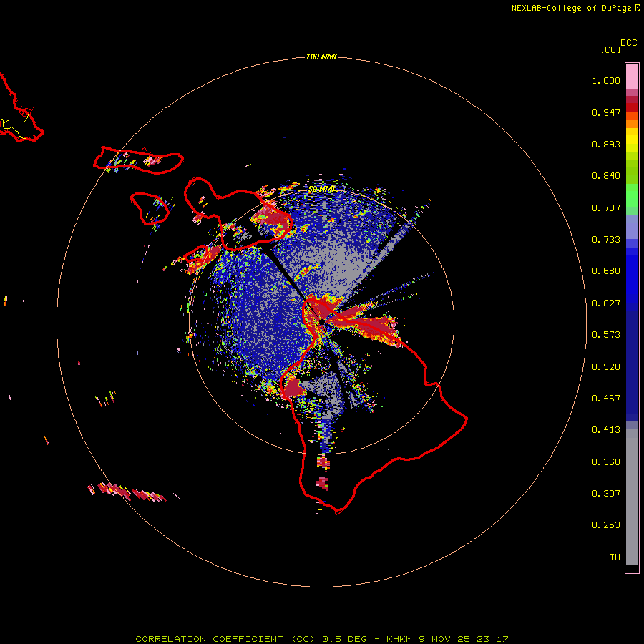Pick the light pink top color bar segment

pos(632,77)
